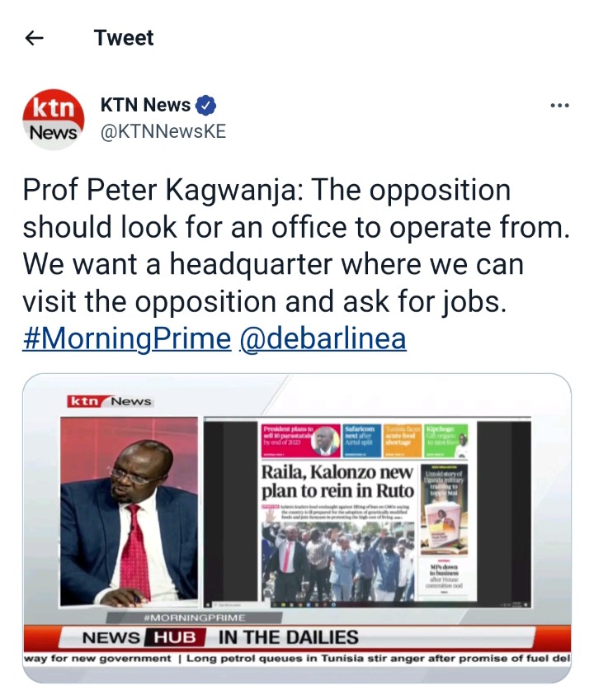Open the @KTNNewsKE handle
The height and width of the screenshot is (700, 594).
coord(163,132)
